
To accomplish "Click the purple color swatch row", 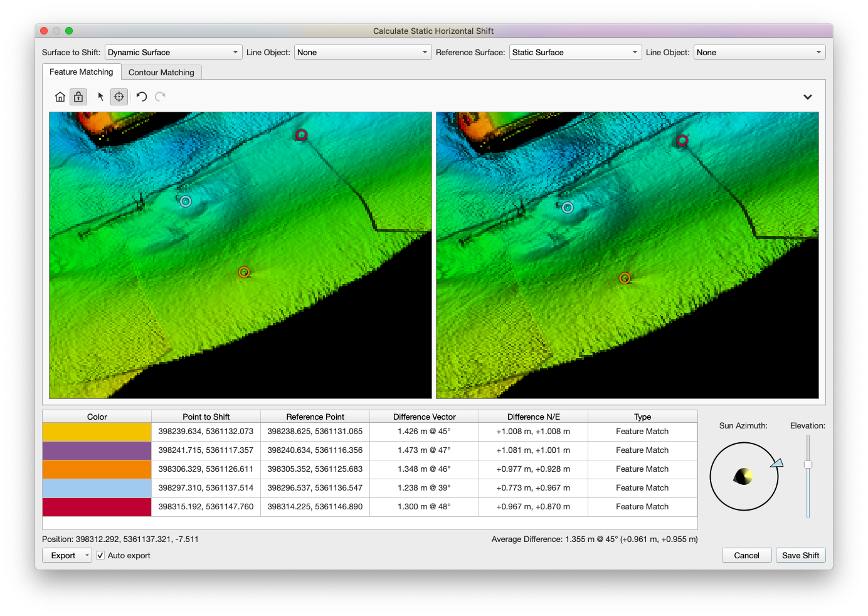I will pos(97,450).
